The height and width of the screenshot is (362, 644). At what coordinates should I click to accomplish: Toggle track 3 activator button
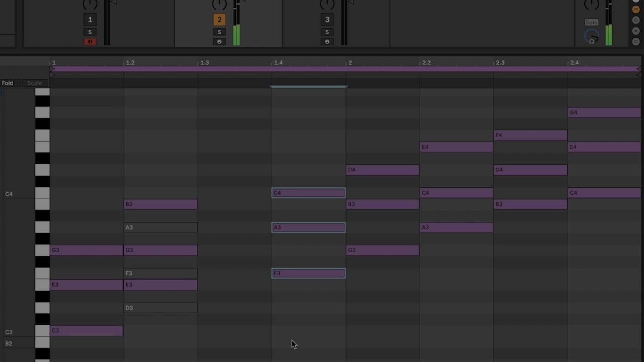click(327, 19)
